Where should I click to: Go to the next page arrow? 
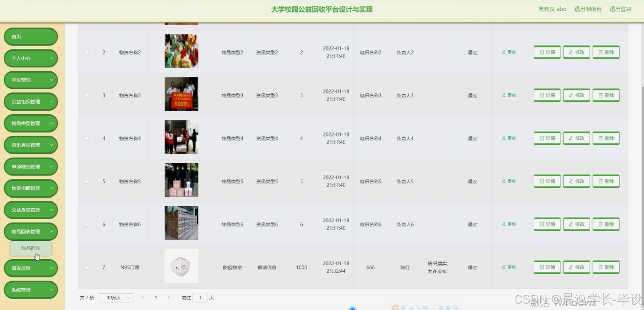click(x=169, y=298)
